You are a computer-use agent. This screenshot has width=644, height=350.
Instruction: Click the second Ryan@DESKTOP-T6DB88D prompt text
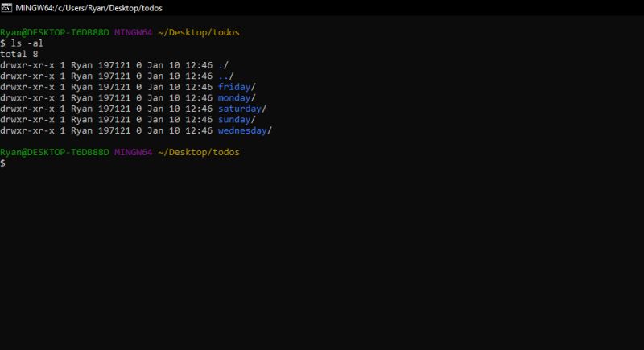coord(55,152)
